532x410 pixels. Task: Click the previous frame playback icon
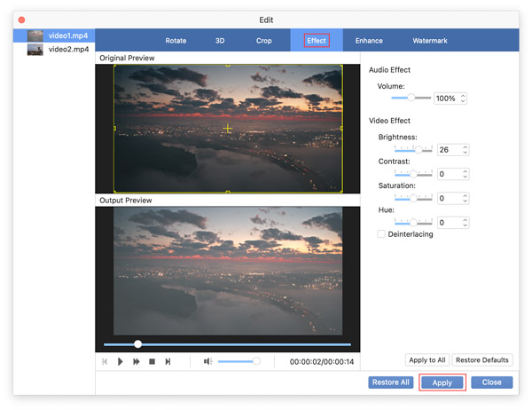pos(105,361)
